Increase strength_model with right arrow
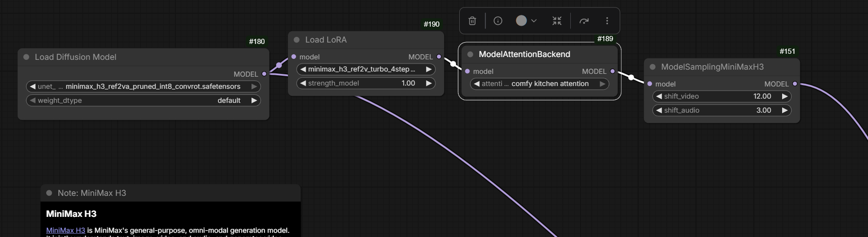 point(429,83)
